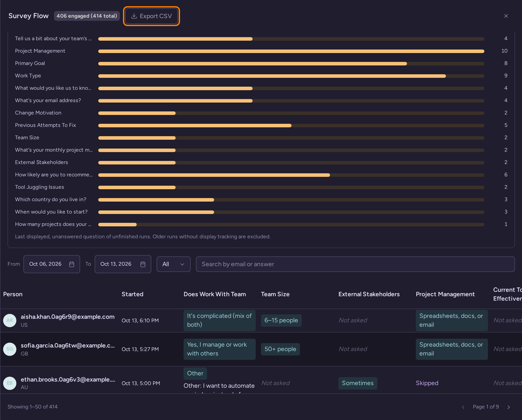Click the Project Management drop-off bar
522x420 pixels.
291,51
